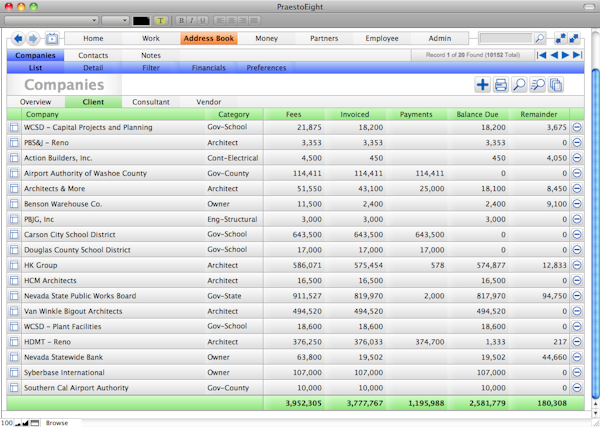The height and width of the screenshot is (427, 600).
Task: Click zoom in icon in status bar
Action: point(25,423)
